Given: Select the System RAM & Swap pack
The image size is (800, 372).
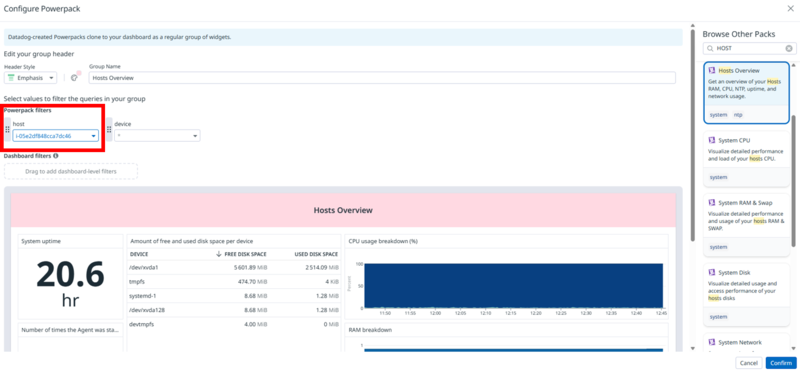Looking at the screenshot, I should click(746, 225).
